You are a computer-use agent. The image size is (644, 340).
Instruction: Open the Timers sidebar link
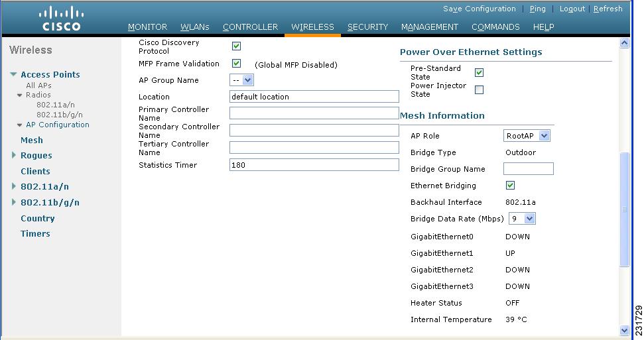35,234
